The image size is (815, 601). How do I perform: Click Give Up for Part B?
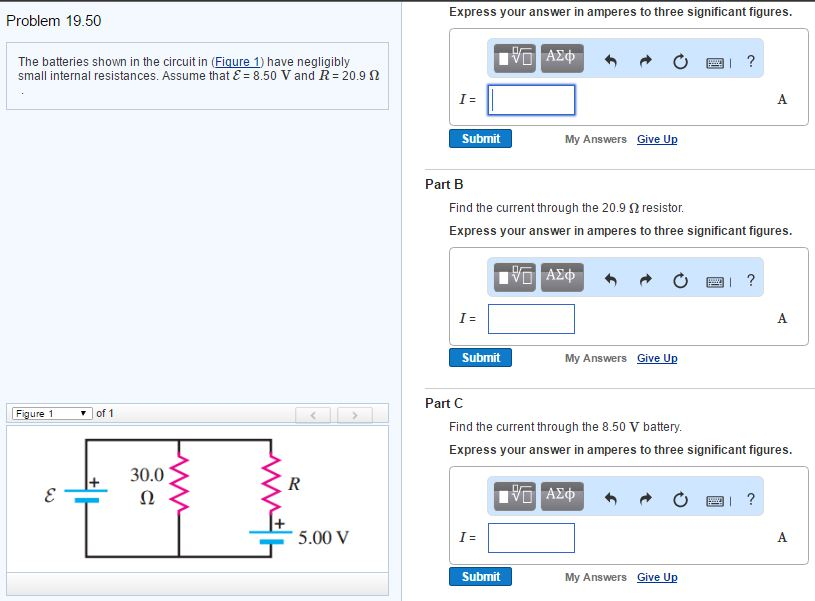[657, 357]
